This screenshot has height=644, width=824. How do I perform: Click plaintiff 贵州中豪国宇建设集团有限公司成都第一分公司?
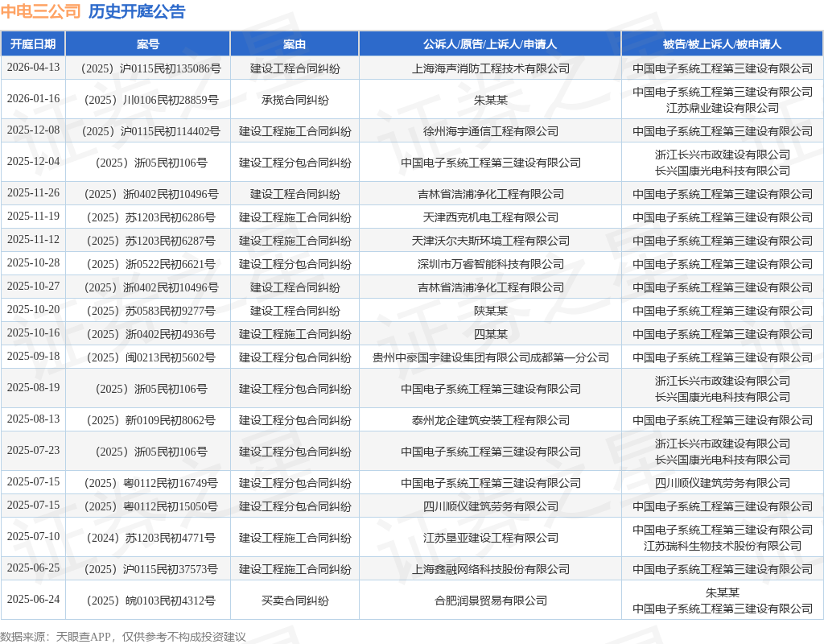point(490,358)
